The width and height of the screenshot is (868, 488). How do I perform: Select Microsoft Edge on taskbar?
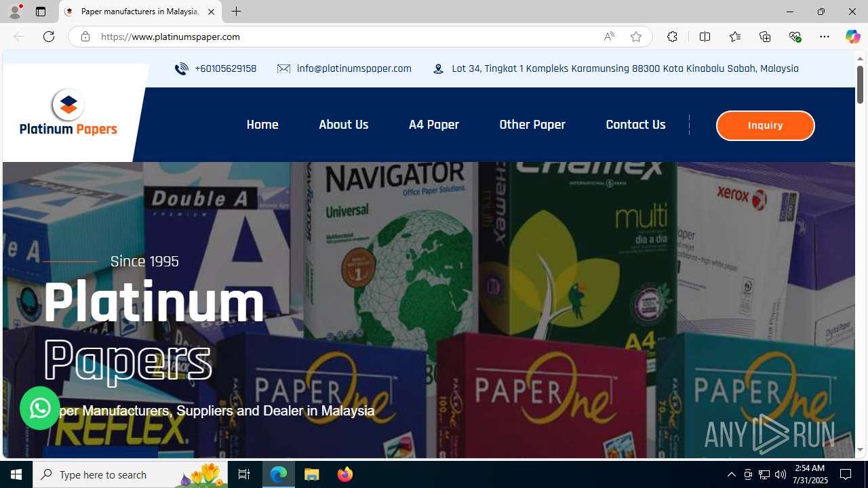coord(279,474)
